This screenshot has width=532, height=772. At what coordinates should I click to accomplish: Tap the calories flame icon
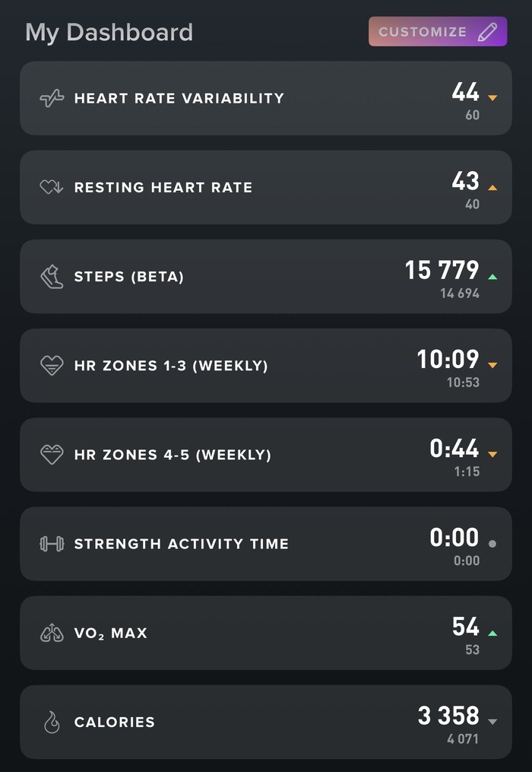point(52,723)
